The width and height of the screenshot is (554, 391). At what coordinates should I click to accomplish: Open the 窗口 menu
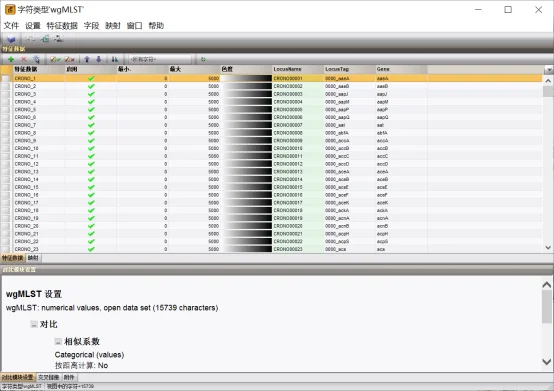tap(135, 26)
